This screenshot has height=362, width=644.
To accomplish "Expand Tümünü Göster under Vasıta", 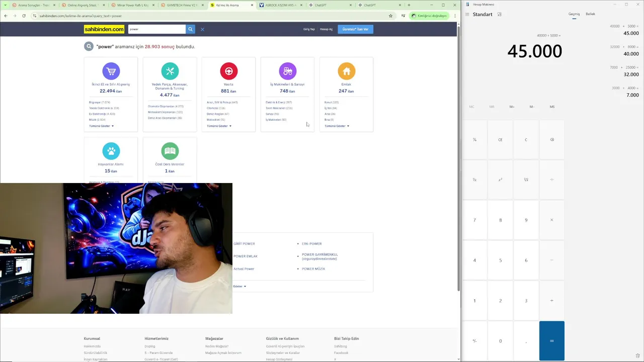I will [x=219, y=126].
